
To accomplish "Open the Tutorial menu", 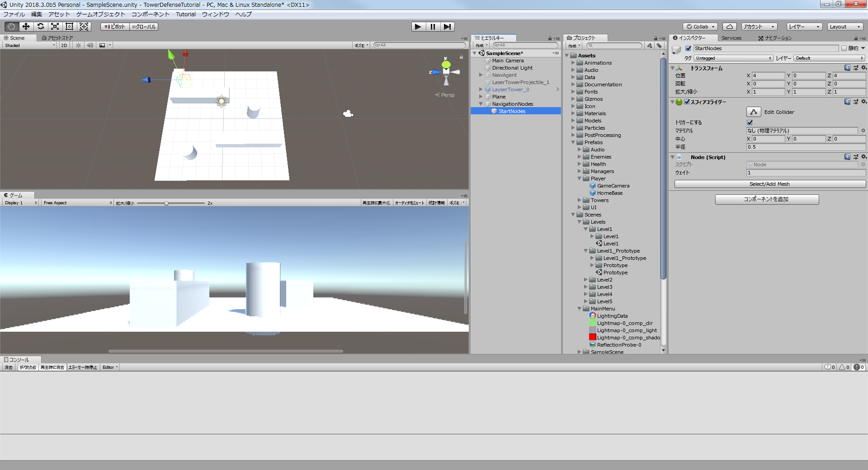I will pyautogui.click(x=186, y=14).
